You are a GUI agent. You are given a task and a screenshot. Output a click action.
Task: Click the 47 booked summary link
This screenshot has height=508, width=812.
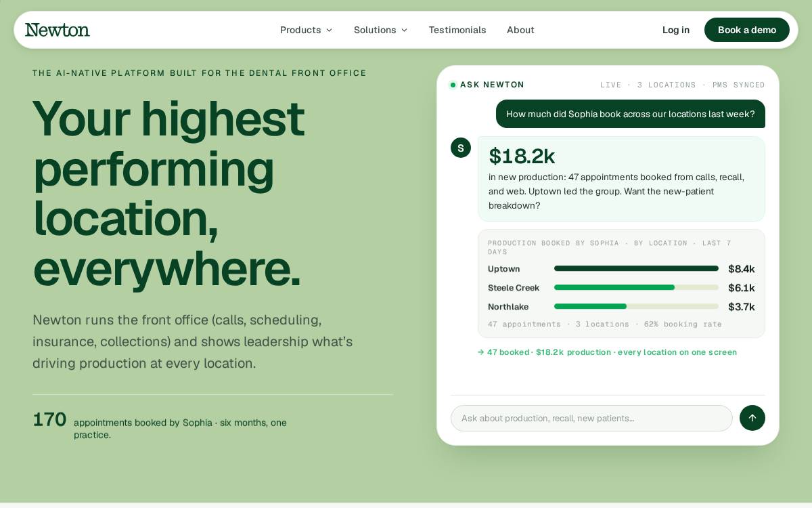[x=607, y=352]
